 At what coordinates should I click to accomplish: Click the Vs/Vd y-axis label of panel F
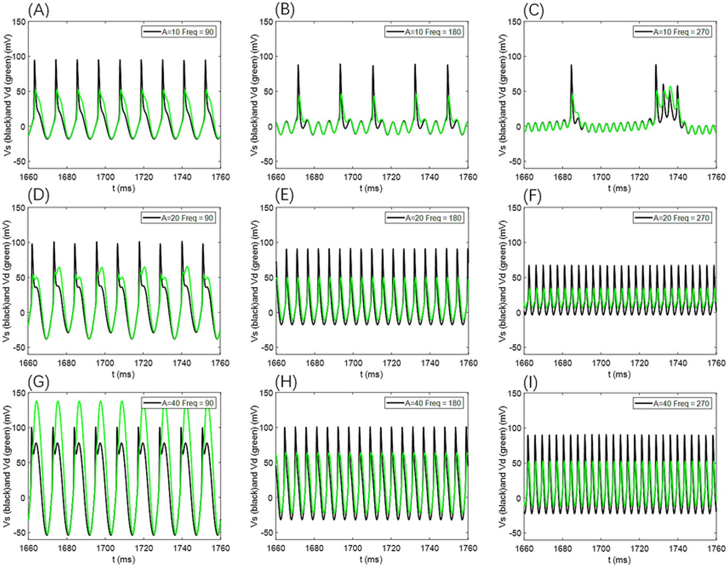point(502,281)
